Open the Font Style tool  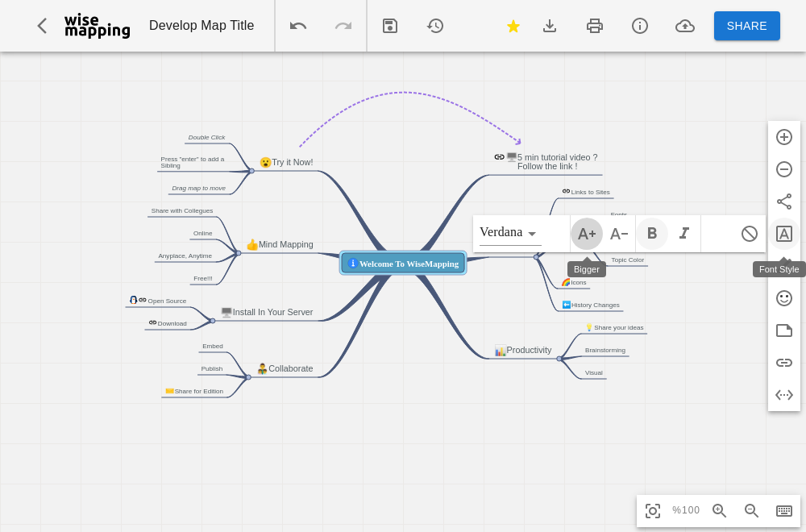[784, 234]
